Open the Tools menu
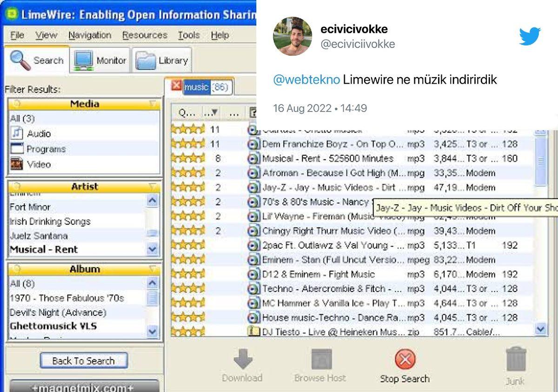Viewport: 558px width, 392px height. click(188, 35)
